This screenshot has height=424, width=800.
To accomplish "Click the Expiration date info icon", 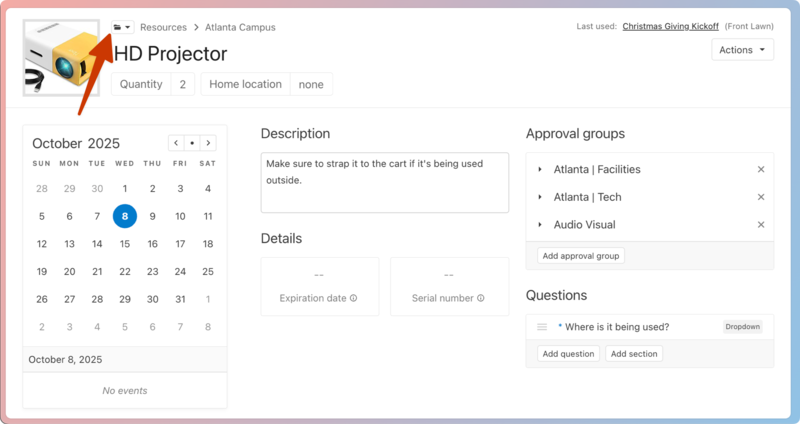I will click(354, 298).
